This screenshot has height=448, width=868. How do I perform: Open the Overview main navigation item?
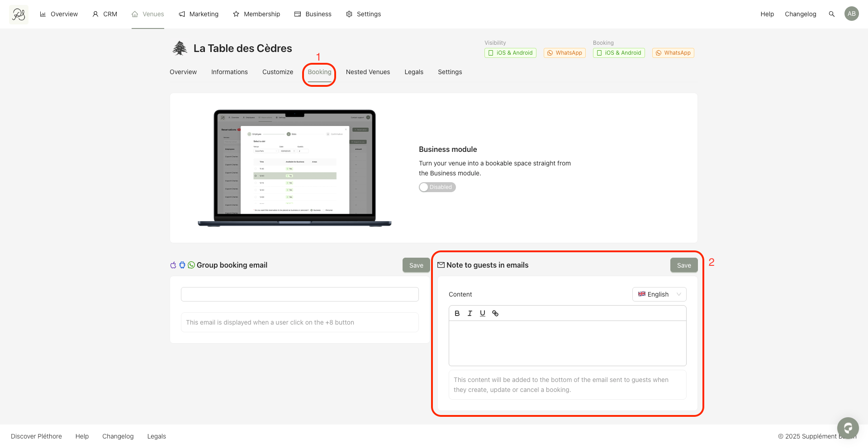point(59,14)
